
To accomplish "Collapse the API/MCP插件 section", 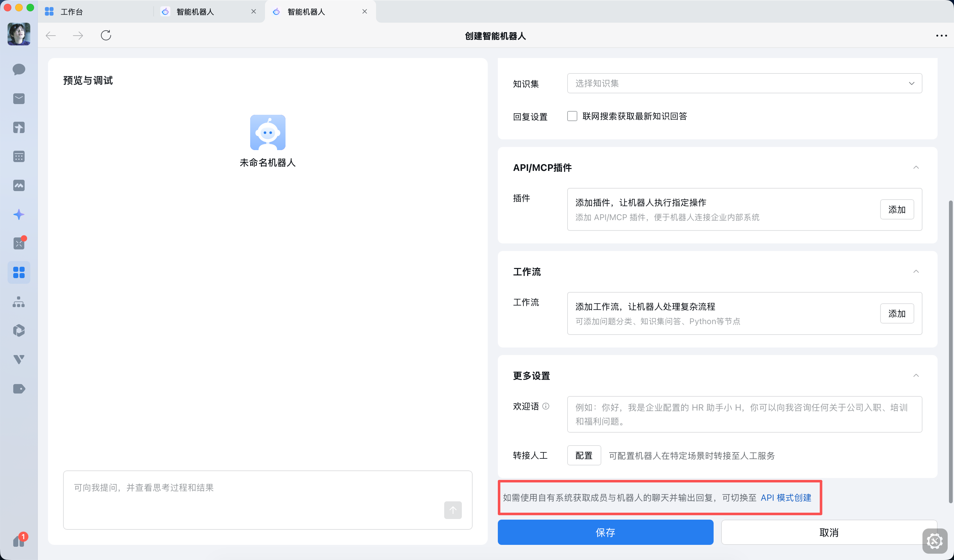I will pos(916,167).
